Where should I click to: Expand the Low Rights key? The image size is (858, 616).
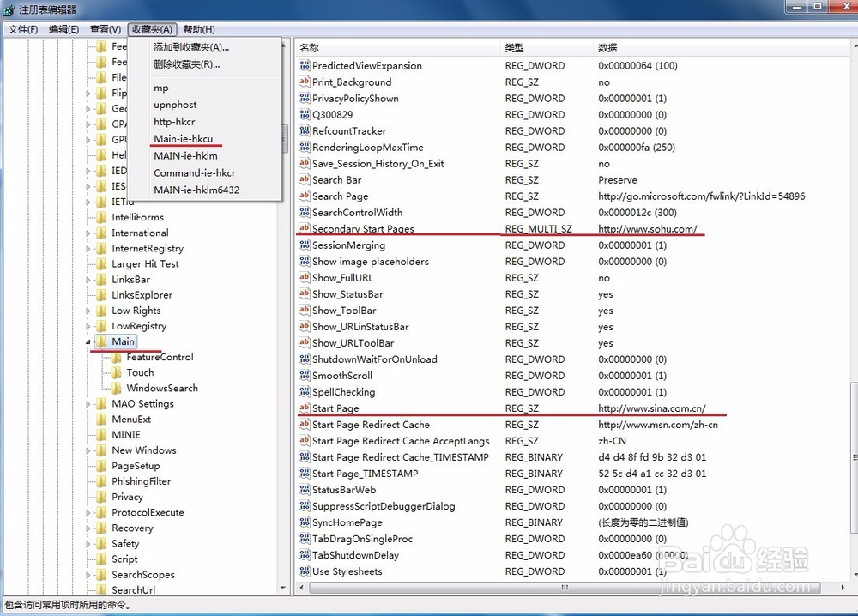[x=88, y=311]
